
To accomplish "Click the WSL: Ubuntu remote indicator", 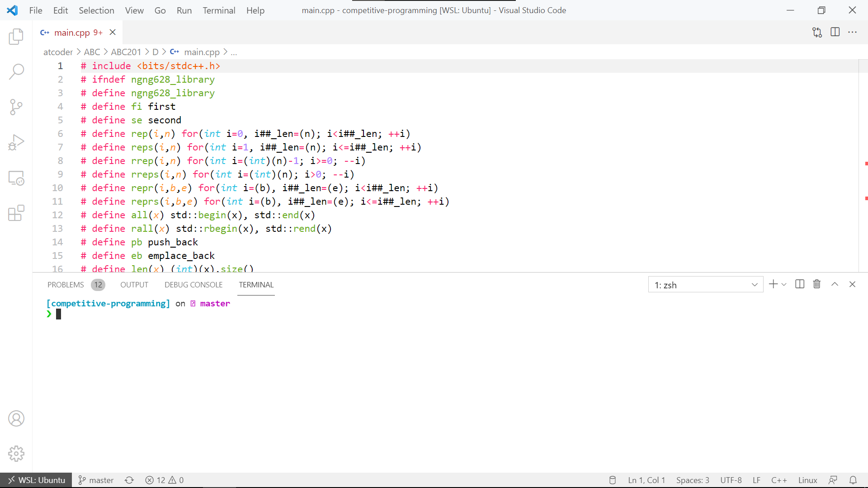I will (36, 480).
